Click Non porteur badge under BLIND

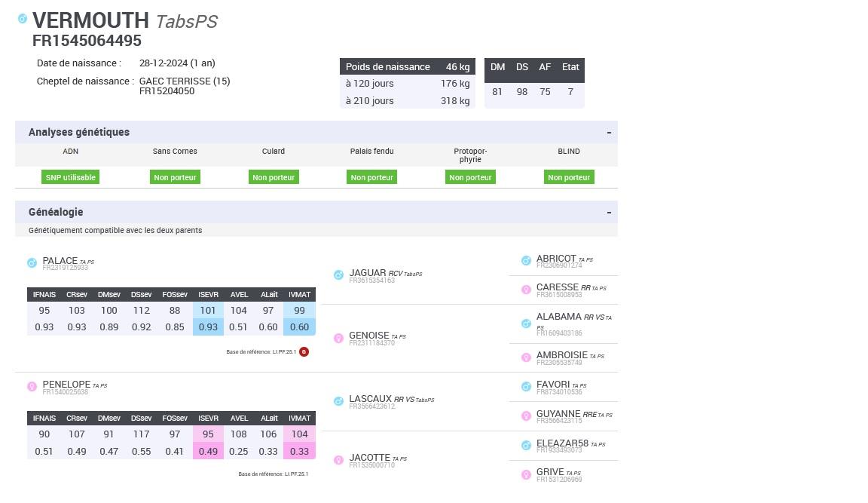pos(569,177)
